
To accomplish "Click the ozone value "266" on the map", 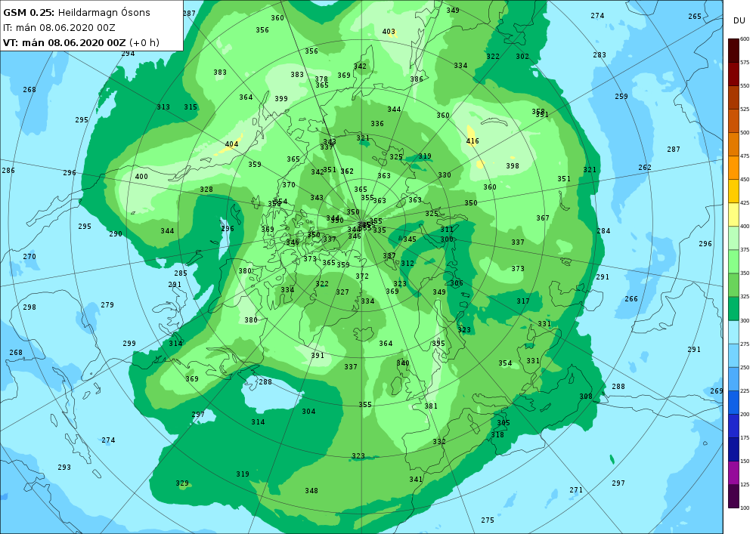I will tap(631, 299).
